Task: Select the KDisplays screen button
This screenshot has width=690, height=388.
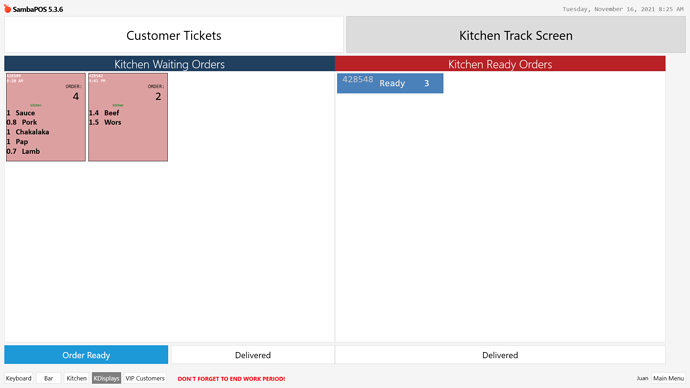Action: 106,378
